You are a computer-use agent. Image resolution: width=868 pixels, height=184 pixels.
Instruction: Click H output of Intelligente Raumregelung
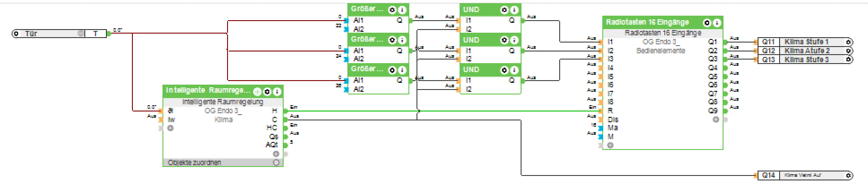click(275, 111)
